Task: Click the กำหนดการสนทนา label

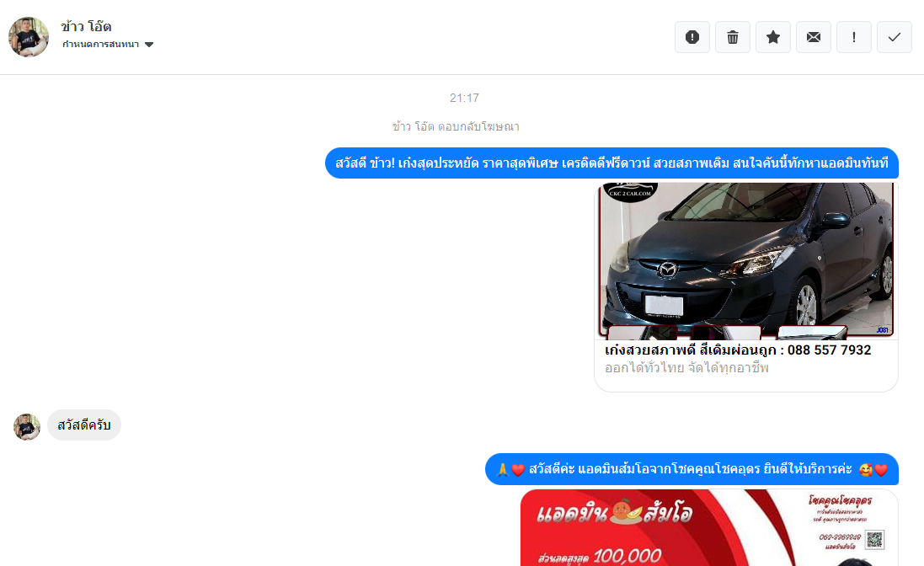Action: click(101, 44)
